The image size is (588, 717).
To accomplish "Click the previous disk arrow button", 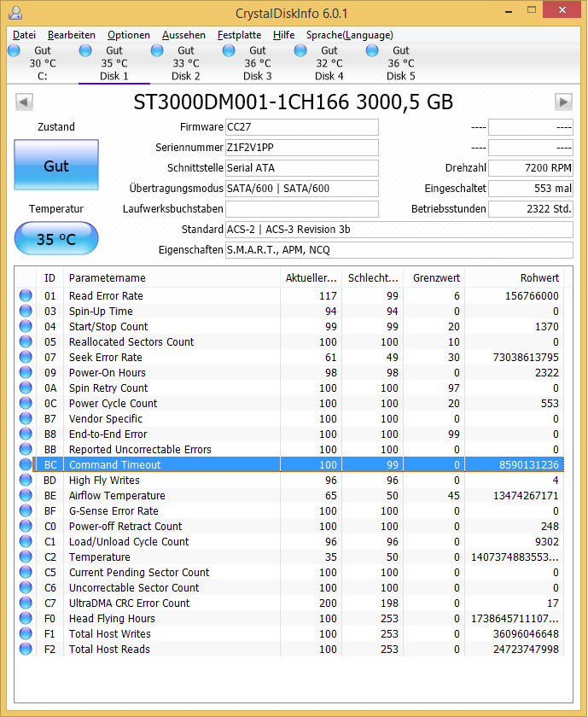I will pyautogui.click(x=24, y=102).
